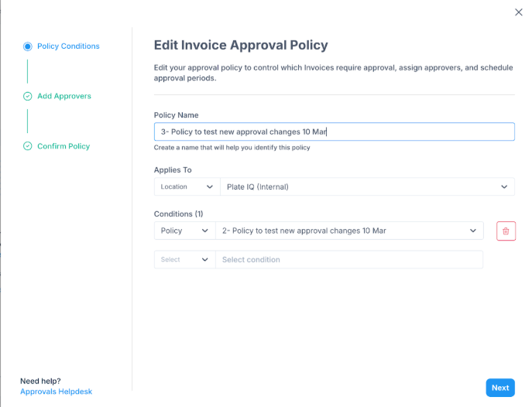Delete the Policy condition with trash icon

506,231
